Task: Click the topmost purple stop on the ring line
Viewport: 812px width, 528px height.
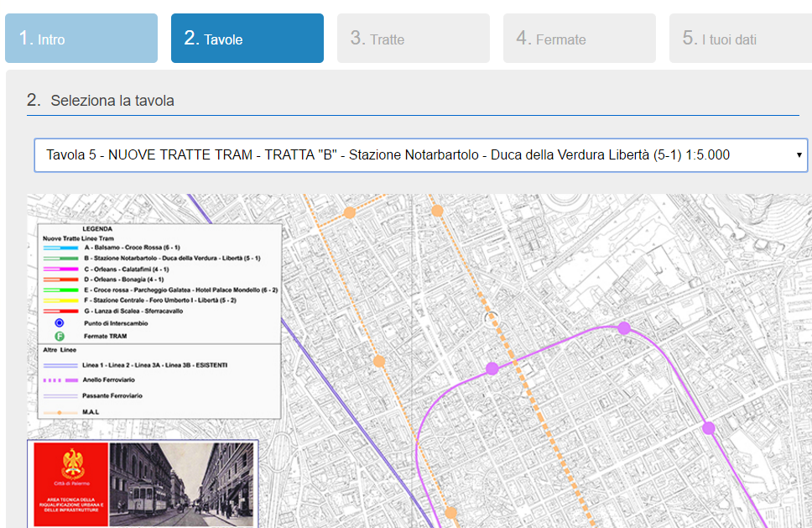Action: tap(624, 328)
